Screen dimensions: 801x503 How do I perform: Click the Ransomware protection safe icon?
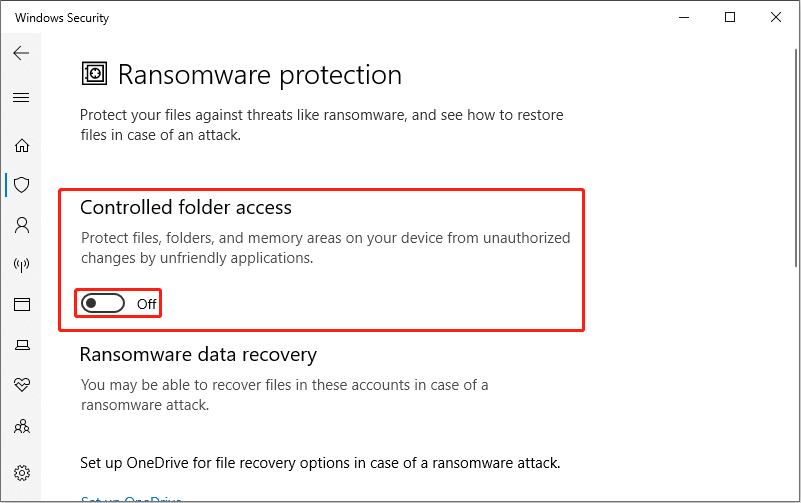[94, 74]
